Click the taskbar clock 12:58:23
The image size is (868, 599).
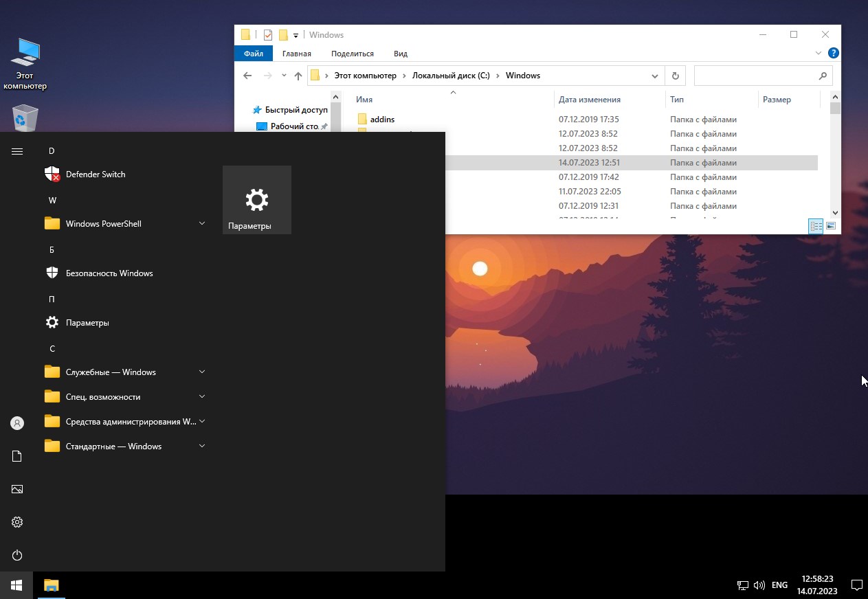pyautogui.click(x=817, y=579)
